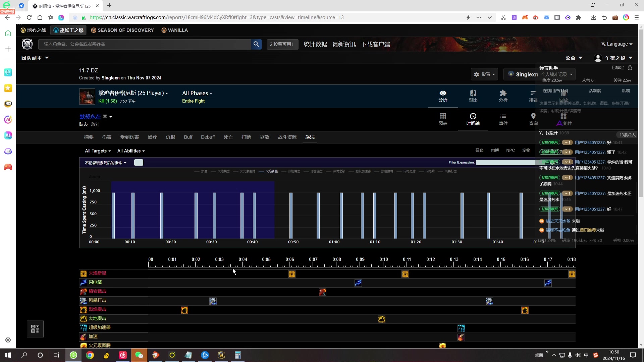Screen dimensions: 644x362
Task: Open the SEASON OF DISCOVERY link
Action: click(x=122, y=30)
